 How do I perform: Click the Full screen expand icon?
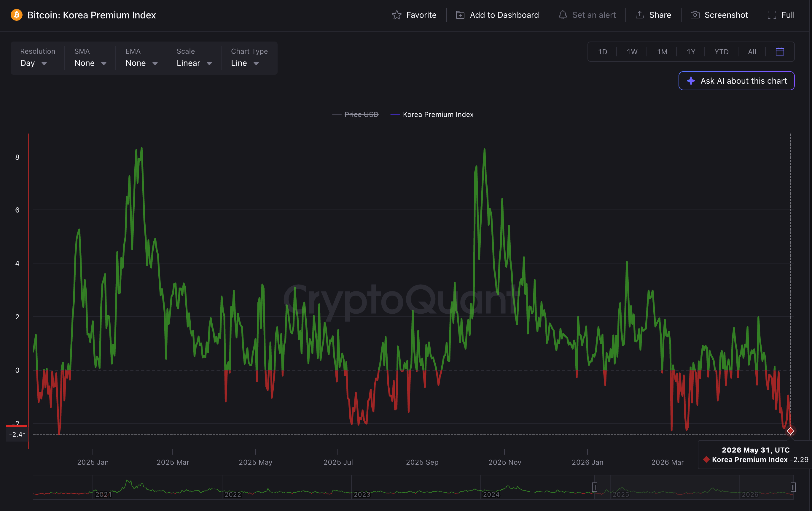click(x=772, y=15)
